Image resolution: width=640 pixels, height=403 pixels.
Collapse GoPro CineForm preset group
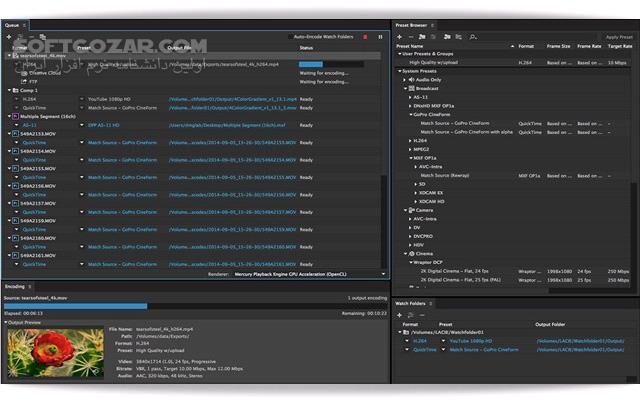coord(411,115)
